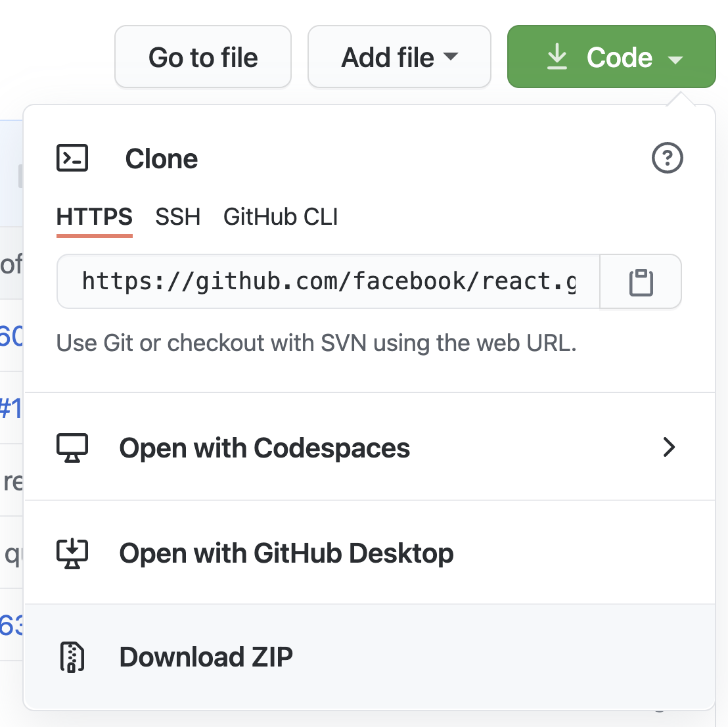Open the Add file dropdown
The width and height of the screenshot is (728, 727).
pos(399,57)
